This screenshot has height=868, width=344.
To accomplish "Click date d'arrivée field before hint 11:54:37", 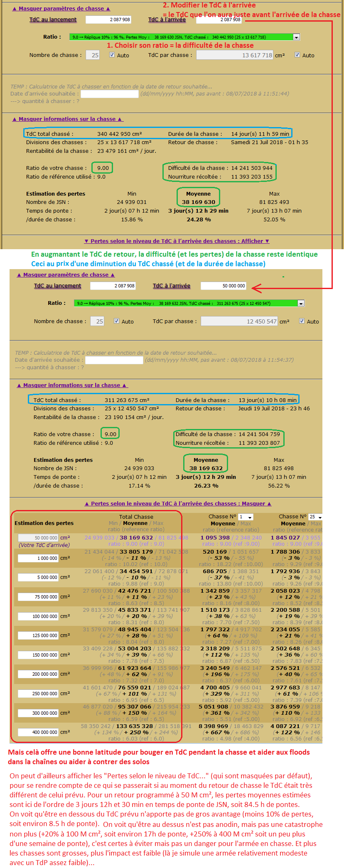I will (114, 360).
